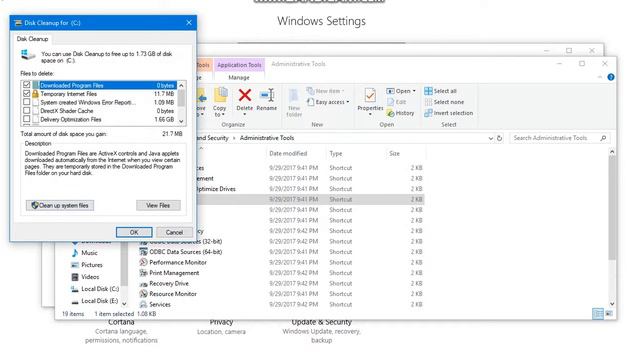The image size is (640, 360).
Task: Open the Application Tools tab
Action: (239, 65)
